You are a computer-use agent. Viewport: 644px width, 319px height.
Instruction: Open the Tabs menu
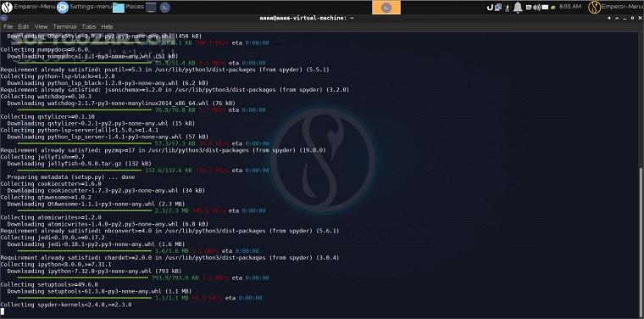89,26
